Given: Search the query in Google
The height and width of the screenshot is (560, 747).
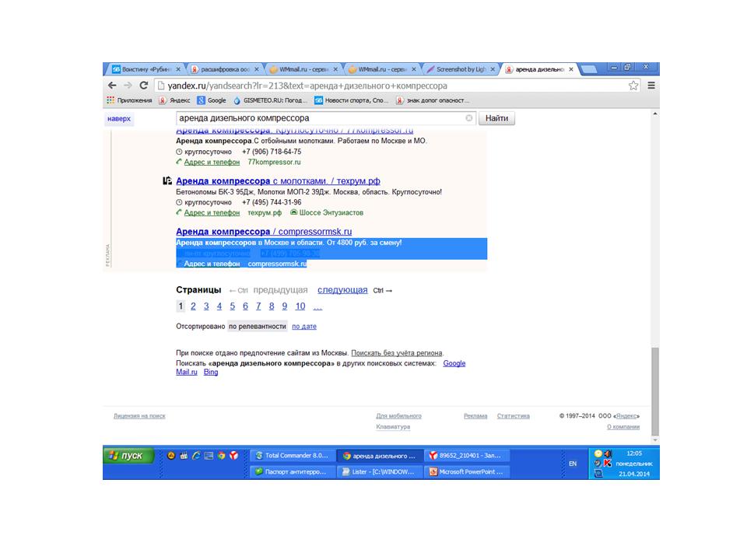Looking at the screenshot, I should [454, 363].
